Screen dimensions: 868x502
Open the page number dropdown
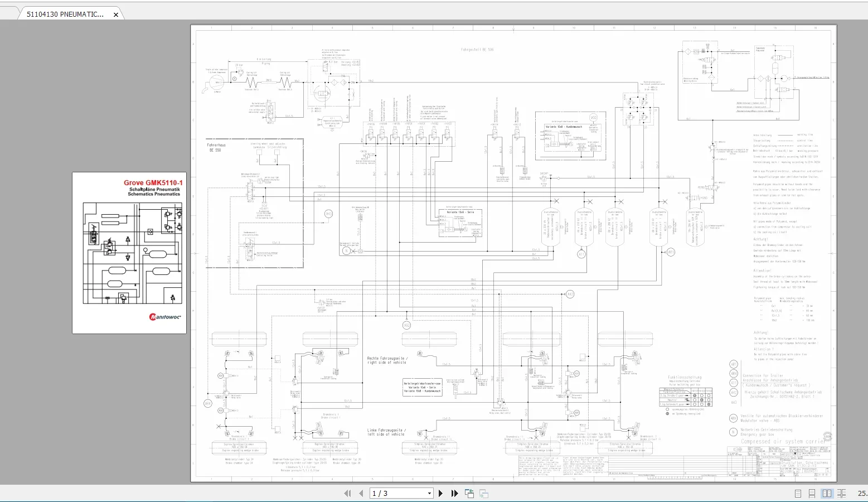tap(429, 493)
